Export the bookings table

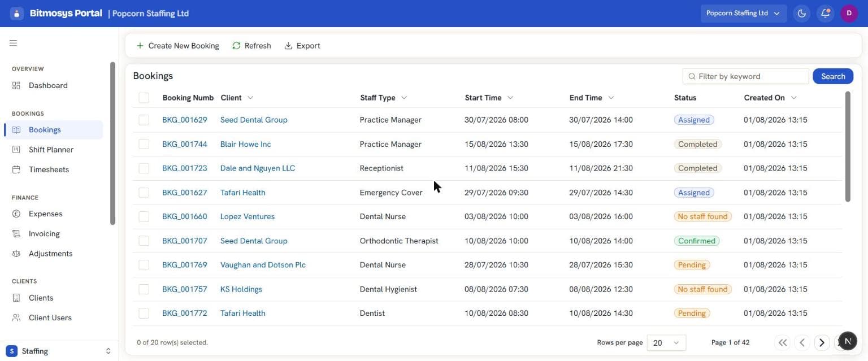tap(302, 46)
